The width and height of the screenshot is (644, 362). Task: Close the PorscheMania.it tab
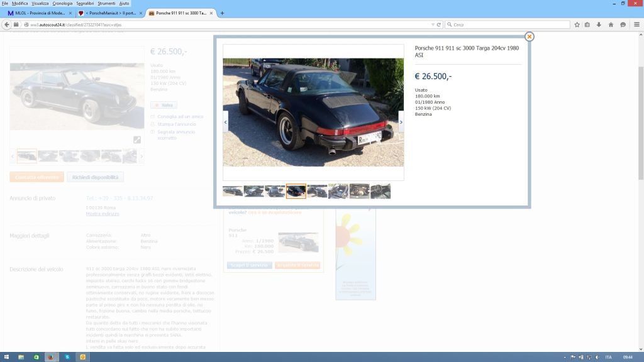[x=140, y=13]
